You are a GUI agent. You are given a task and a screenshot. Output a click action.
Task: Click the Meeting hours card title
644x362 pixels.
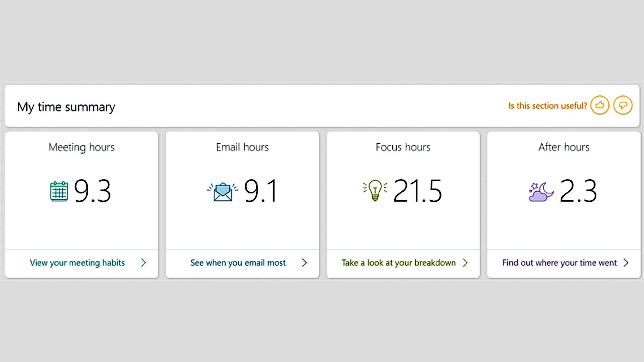(x=82, y=147)
